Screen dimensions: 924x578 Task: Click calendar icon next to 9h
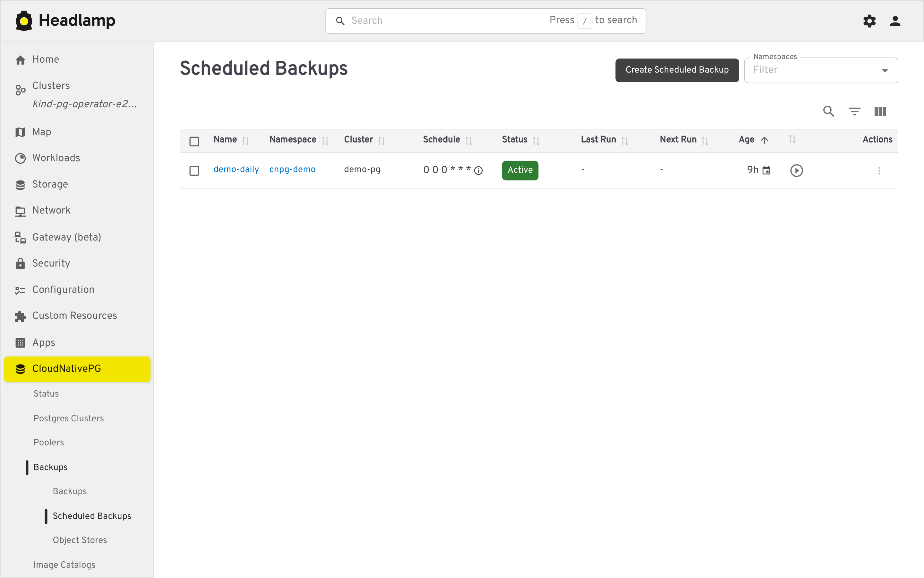click(x=766, y=170)
